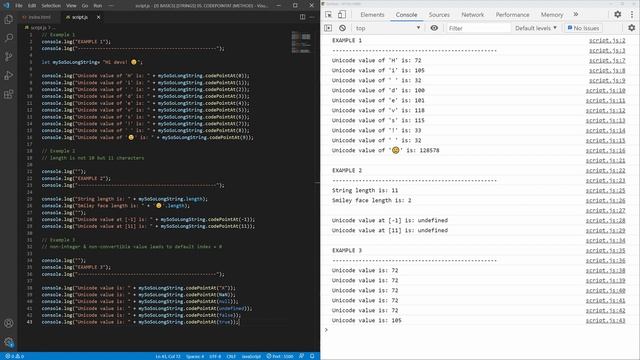This screenshot has width=640, height=360.
Task: Switch to the Sources tab
Action: tap(439, 15)
